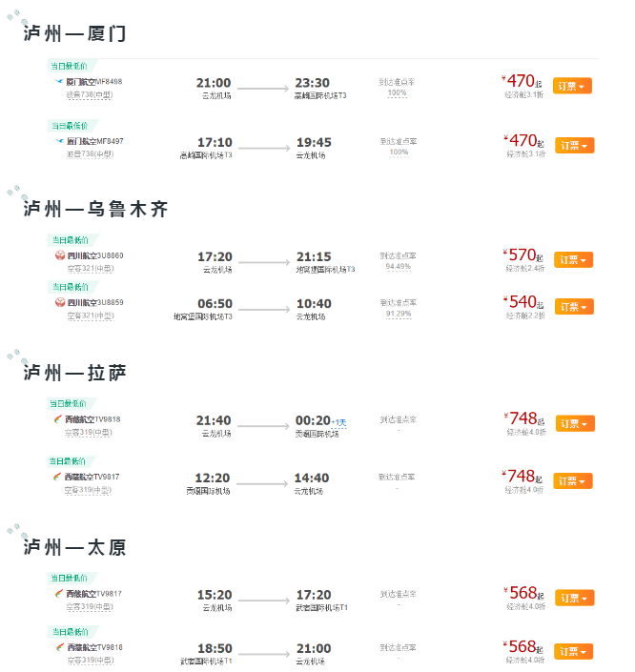The height and width of the screenshot is (672, 635).
Task: Book the 21:40 Lhasa flight at ¥748
Action: (575, 423)
